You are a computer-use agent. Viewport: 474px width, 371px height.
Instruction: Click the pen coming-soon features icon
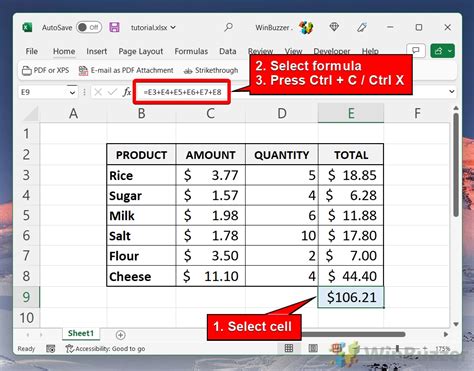point(362,27)
